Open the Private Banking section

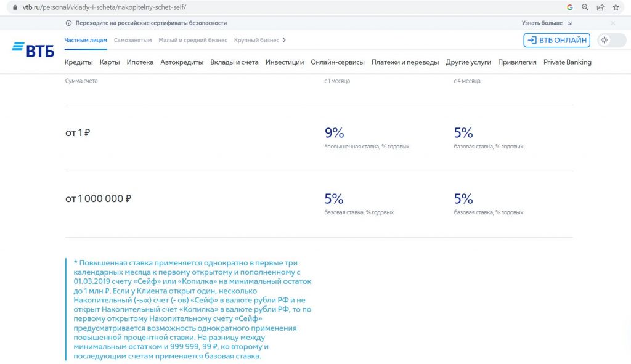tap(568, 62)
